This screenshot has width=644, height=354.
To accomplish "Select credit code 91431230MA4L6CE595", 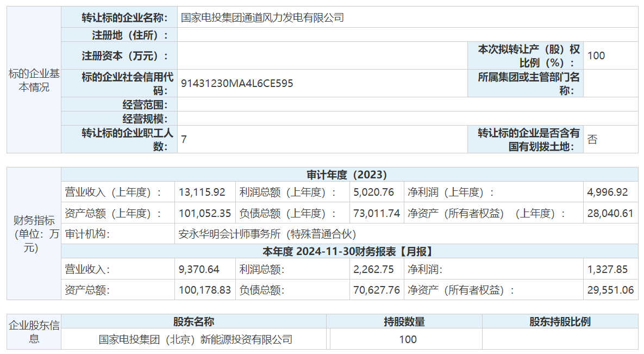I will [237, 83].
